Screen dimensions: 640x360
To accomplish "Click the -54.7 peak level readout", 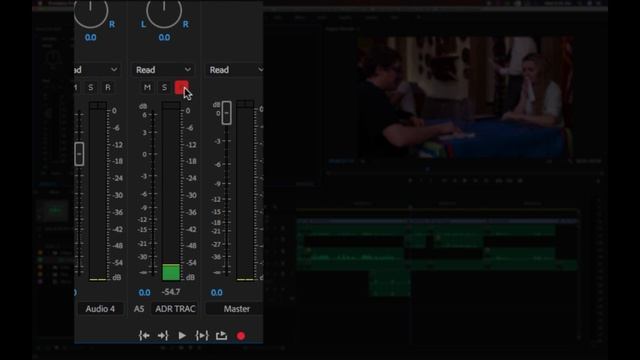I will pyautogui.click(x=171, y=292).
